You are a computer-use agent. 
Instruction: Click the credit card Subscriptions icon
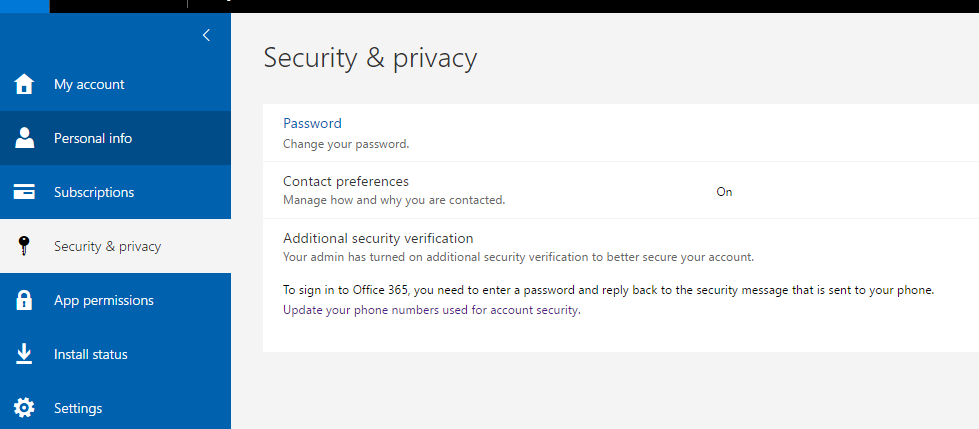click(25, 192)
